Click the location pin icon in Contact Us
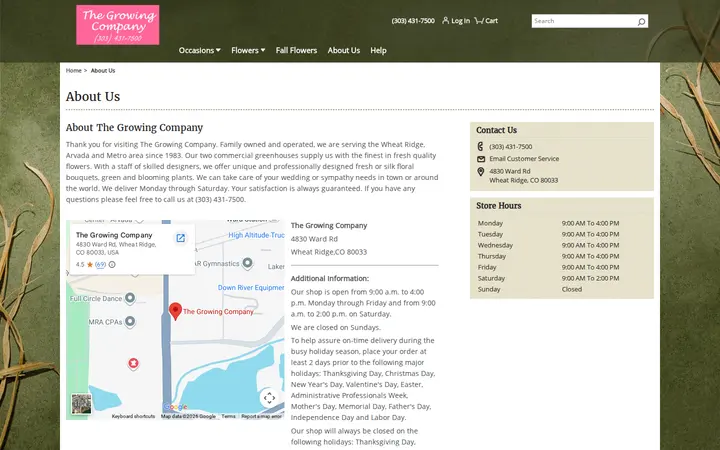 pyautogui.click(x=480, y=172)
